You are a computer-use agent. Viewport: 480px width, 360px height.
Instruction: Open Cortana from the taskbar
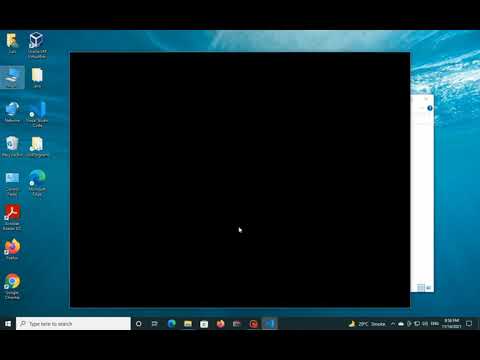pos(139,323)
